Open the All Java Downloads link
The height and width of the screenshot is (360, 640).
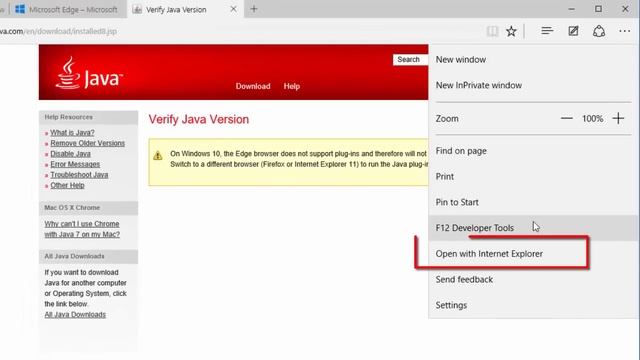75,315
